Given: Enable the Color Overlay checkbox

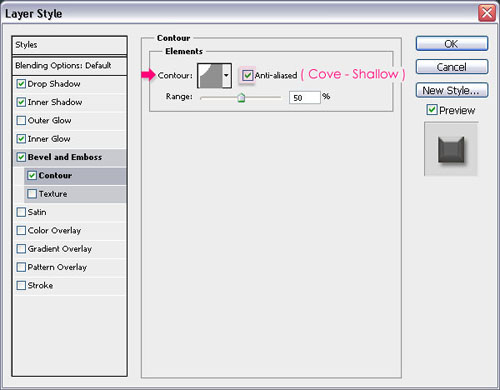Looking at the screenshot, I should (21, 230).
